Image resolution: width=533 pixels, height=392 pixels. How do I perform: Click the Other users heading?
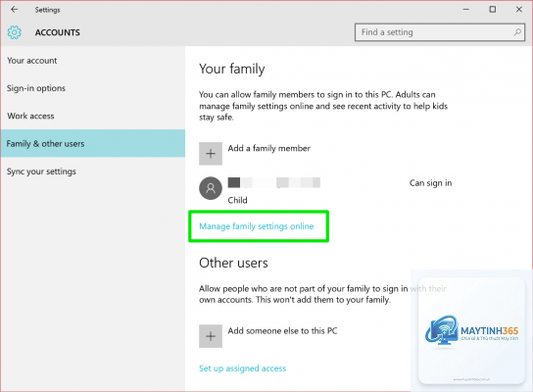coord(233,263)
